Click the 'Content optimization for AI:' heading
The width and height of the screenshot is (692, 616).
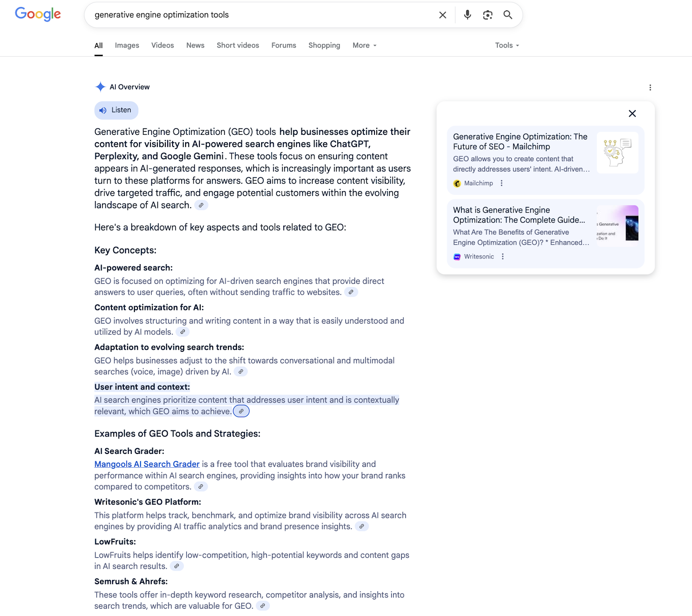pyautogui.click(x=149, y=308)
